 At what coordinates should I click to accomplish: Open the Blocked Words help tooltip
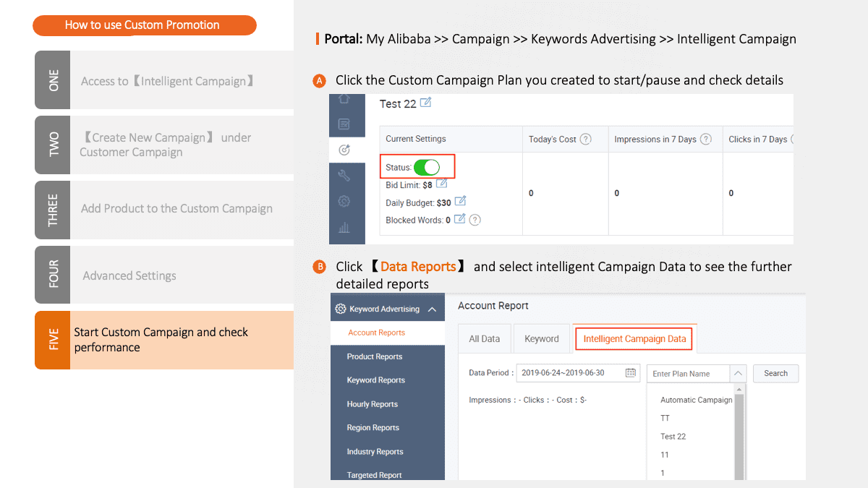(475, 220)
